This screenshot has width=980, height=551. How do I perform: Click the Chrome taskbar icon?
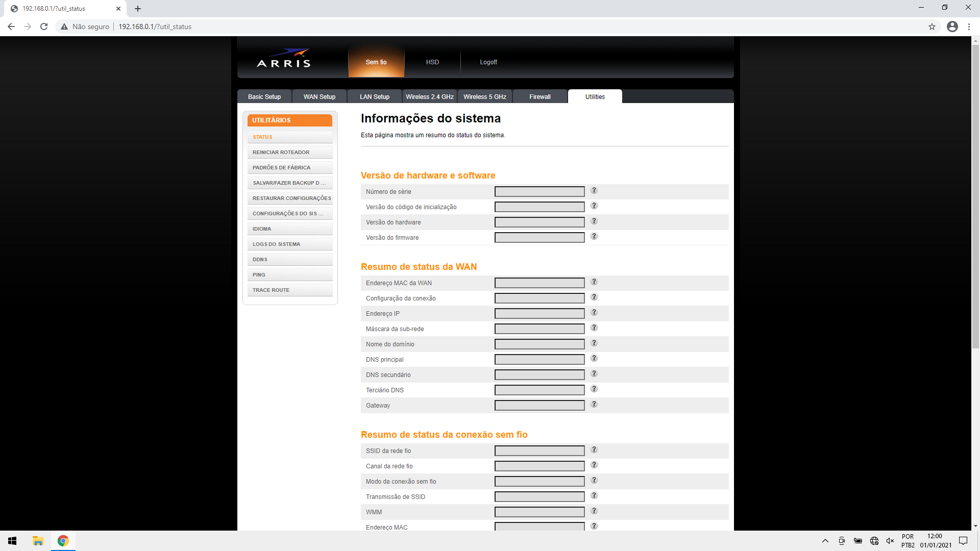tap(63, 541)
